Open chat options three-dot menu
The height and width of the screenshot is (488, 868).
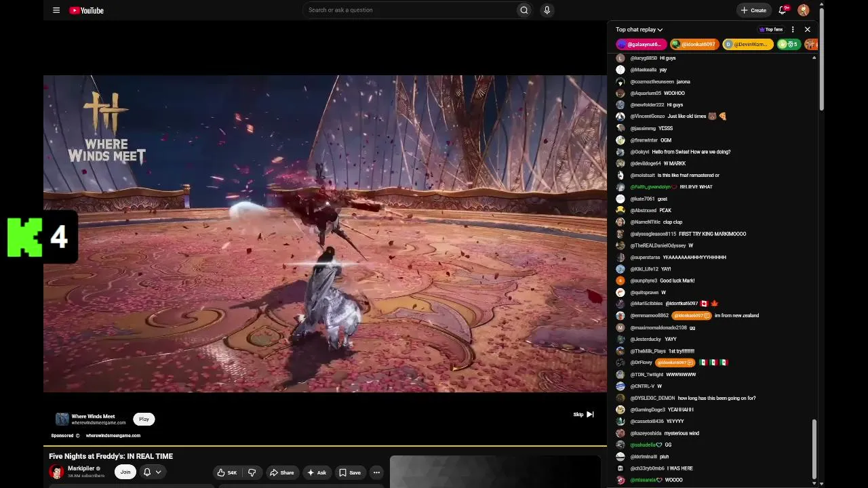point(793,30)
